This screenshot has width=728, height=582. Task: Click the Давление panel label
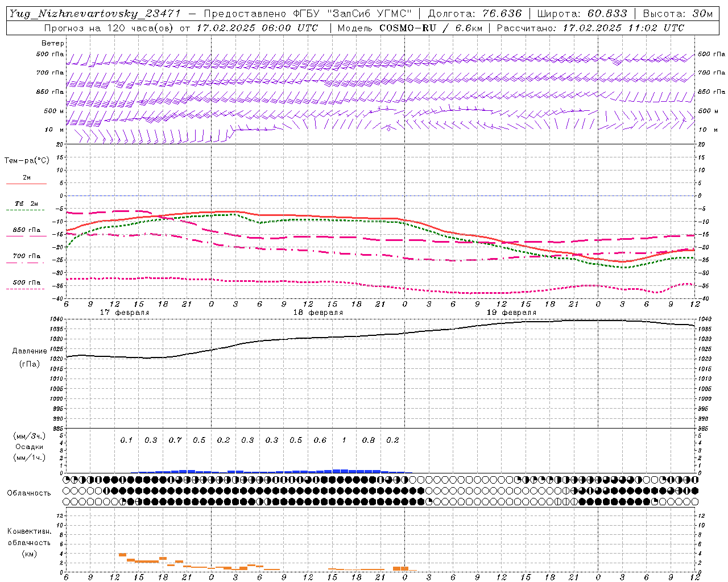(30, 351)
